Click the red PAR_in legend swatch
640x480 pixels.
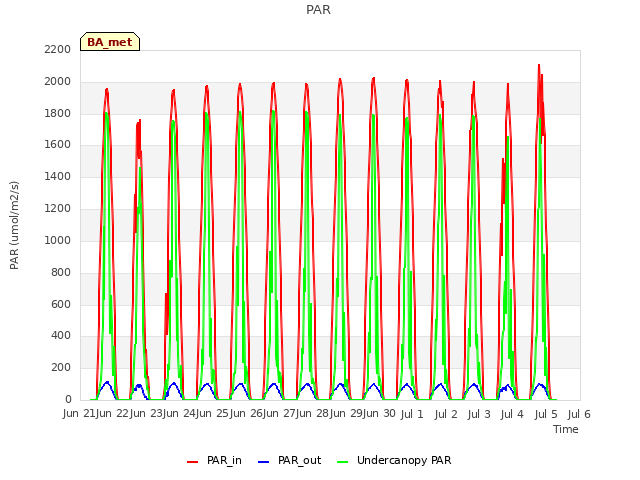coord(192,462)
